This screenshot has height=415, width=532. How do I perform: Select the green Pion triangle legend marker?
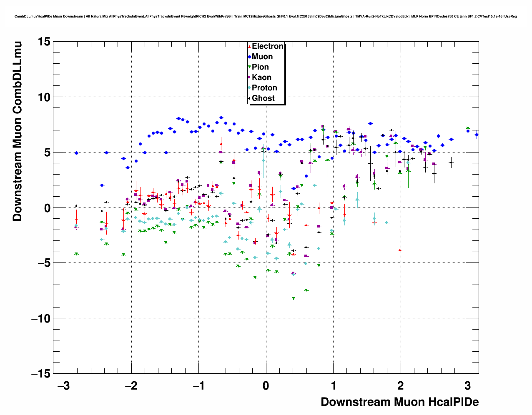(249, 67)
